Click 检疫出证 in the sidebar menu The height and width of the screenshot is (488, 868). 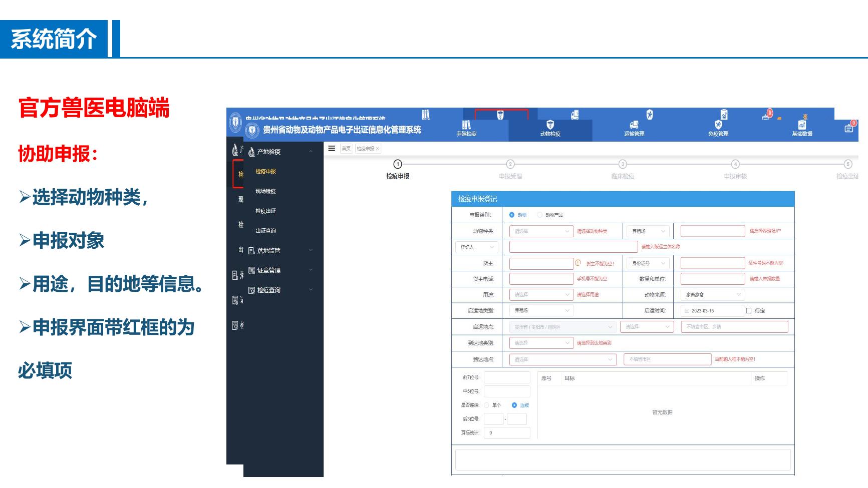tap(265, 211)
